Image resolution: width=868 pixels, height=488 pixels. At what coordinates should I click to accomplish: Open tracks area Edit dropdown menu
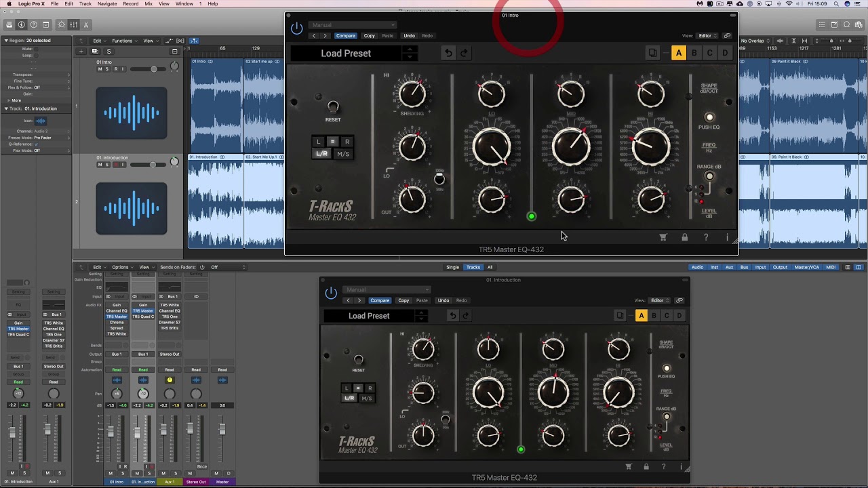pos(99,41)
